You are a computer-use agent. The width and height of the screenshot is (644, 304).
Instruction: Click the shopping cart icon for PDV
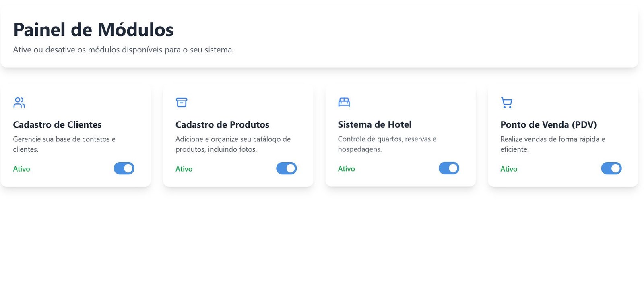coord(506,102)
